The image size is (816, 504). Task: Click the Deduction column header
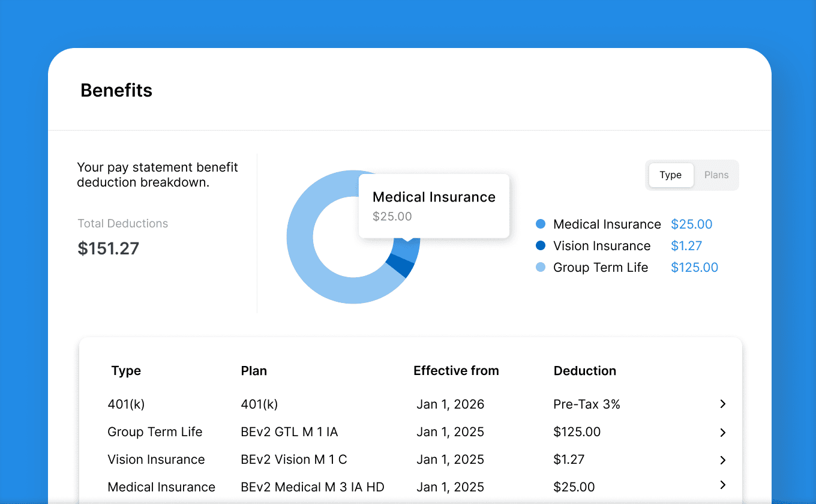click(585, 371)
